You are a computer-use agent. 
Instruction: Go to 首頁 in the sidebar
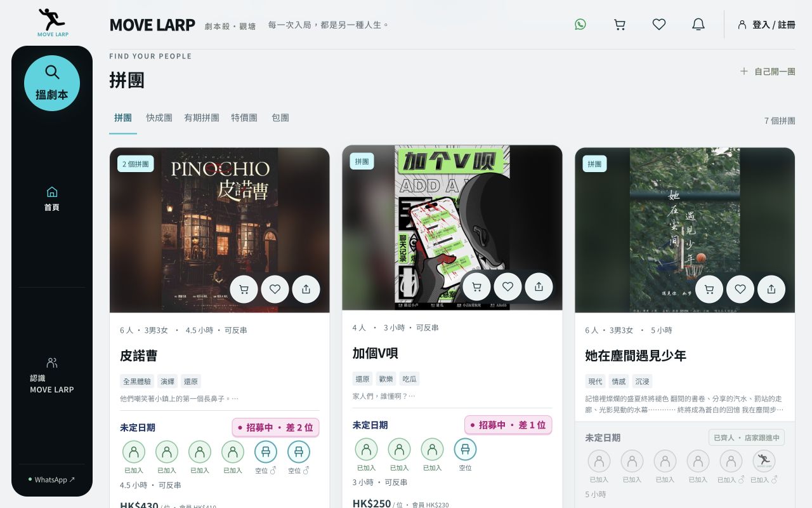point(52,199)
